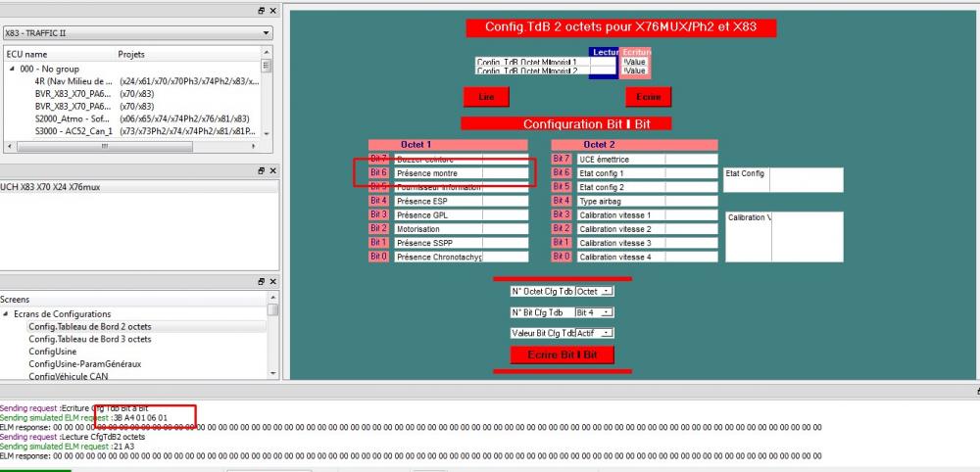Viewport: 980px width, 472px height.
Task: Click the Motorisation value field
Action: [505, 229]
